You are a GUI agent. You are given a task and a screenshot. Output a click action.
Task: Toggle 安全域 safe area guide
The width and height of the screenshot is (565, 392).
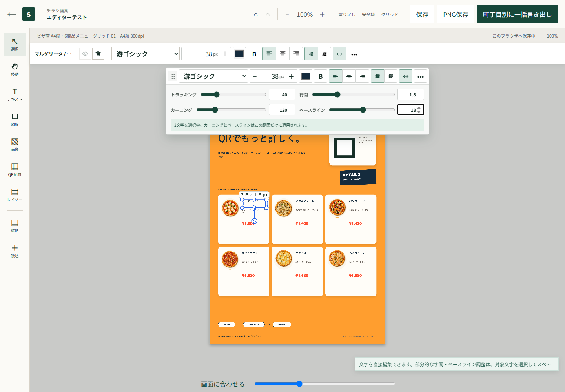pyautogui.click(x=368, y=15)
